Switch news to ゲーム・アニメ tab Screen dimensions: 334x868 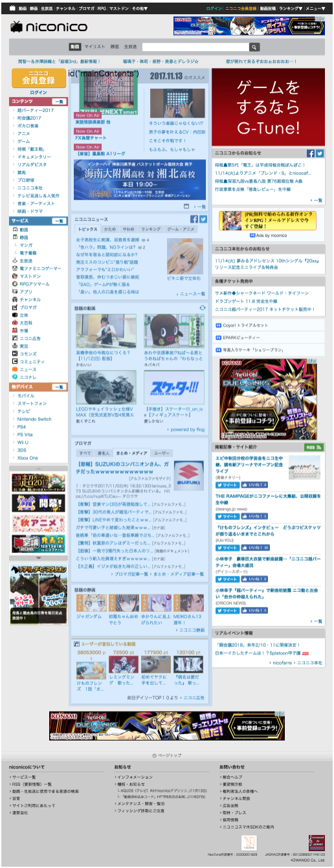(180, 229)
